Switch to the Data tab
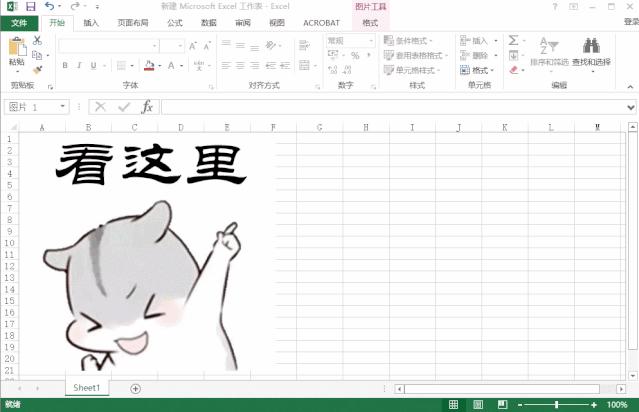 point(209,23)
